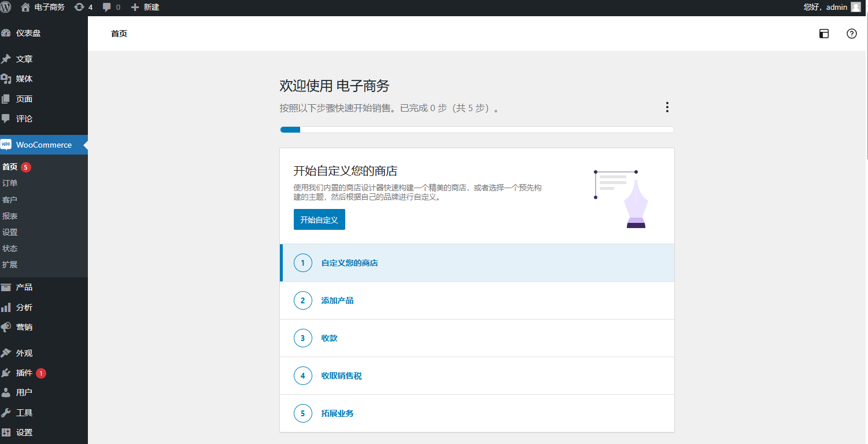Open the WordPress logo menu

pos(6,7)
